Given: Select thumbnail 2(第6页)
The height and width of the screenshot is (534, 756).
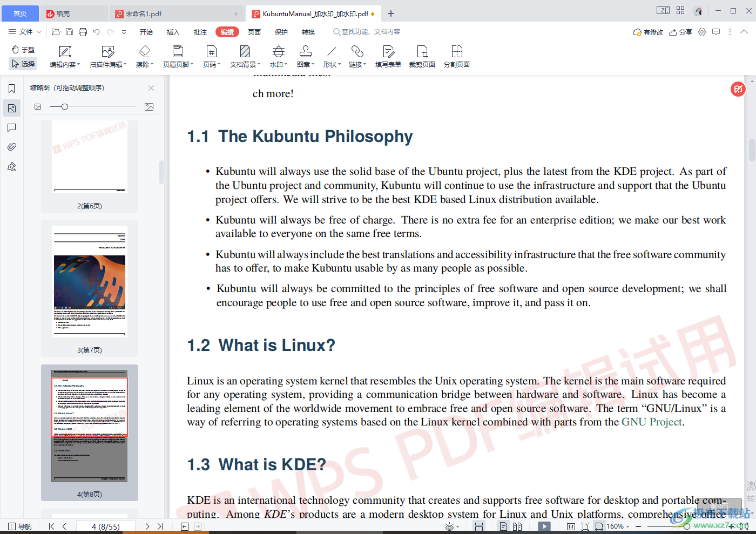Looking at the screenshot, I should coord(90,165).
